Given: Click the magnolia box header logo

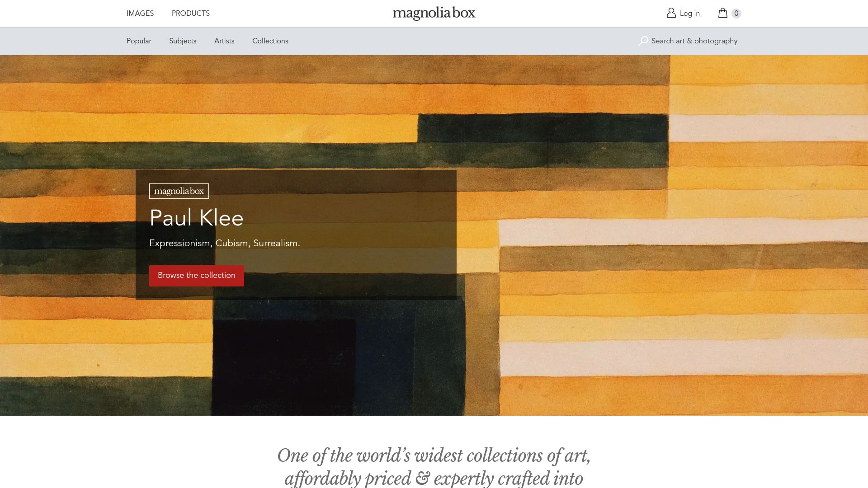Looking at the screenshot, I should click(x=434, y=13).
